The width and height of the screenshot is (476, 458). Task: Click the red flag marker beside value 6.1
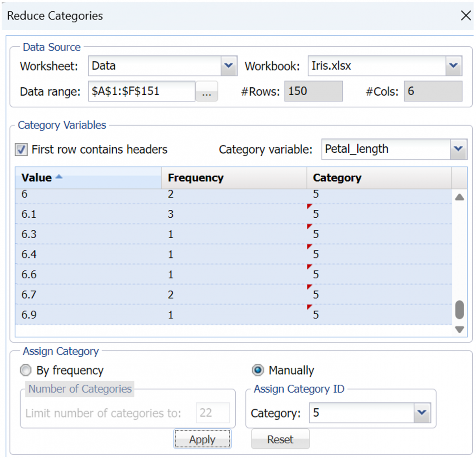[x=309, y=206]
